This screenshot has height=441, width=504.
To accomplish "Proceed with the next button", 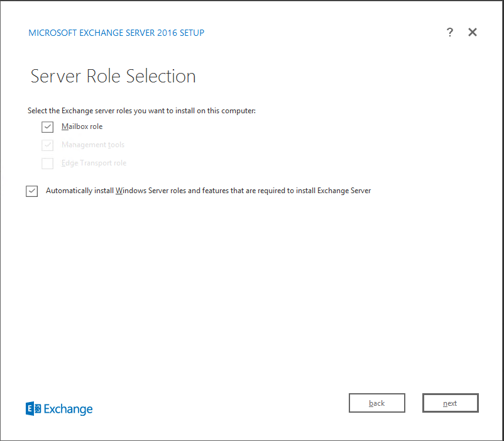I will tap(451, 403).
